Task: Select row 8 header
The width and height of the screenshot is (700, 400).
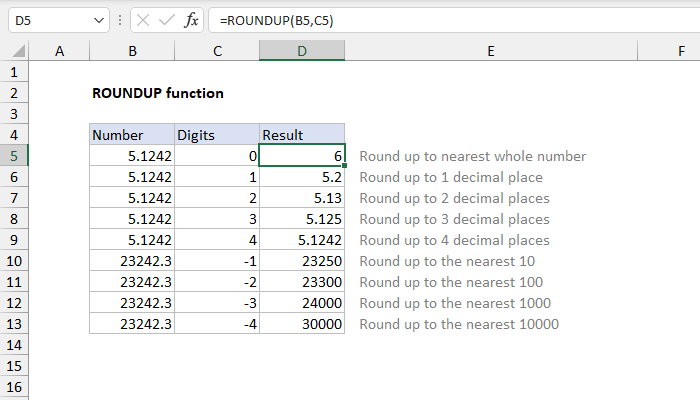Action: (x=14, y=219)
